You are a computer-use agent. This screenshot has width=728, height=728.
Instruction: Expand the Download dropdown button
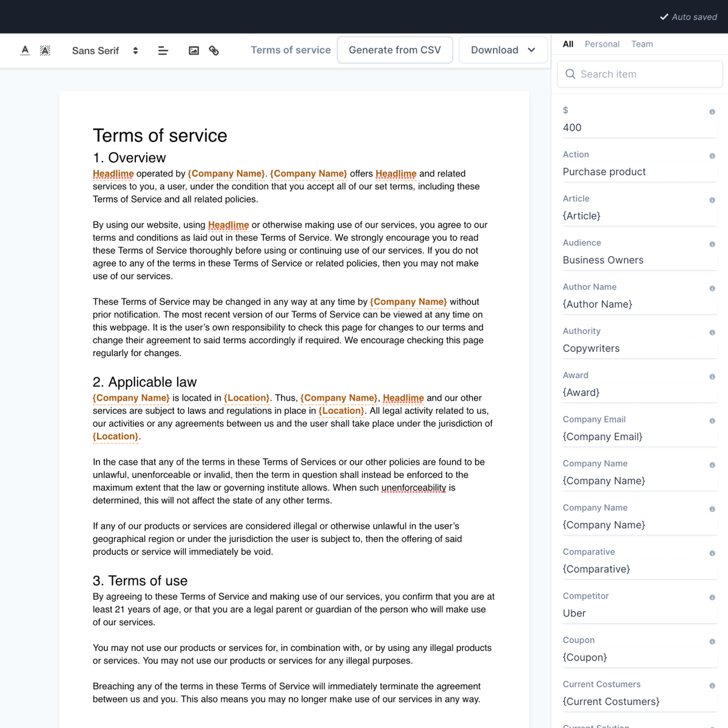pyautogui.click(x=503, y=50)
